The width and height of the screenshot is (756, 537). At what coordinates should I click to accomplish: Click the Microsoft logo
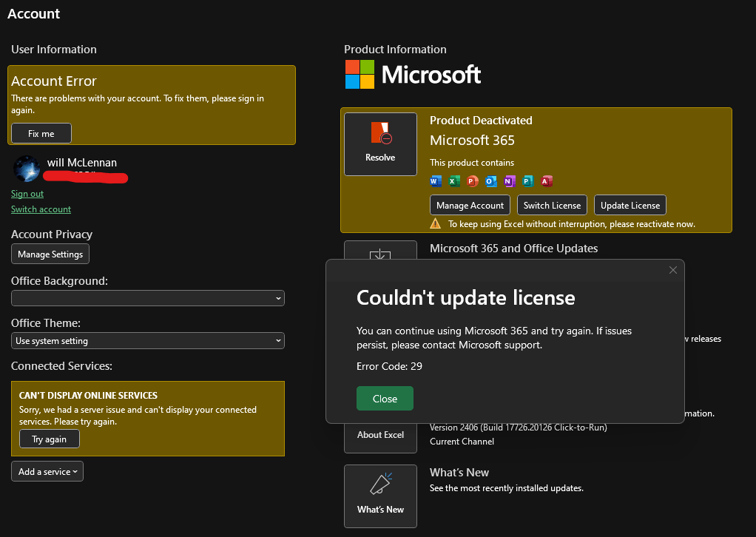click(x=414, y=75)
